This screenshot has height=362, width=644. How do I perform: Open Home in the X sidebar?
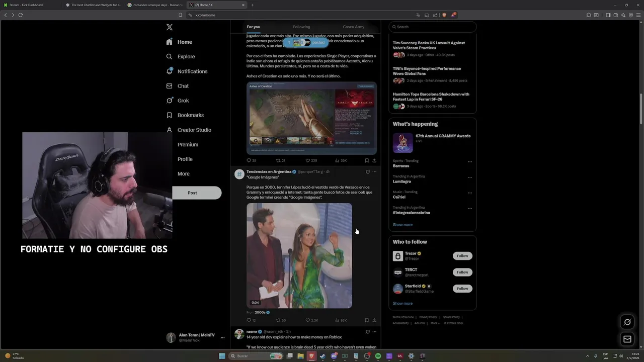tap(179, 42)
